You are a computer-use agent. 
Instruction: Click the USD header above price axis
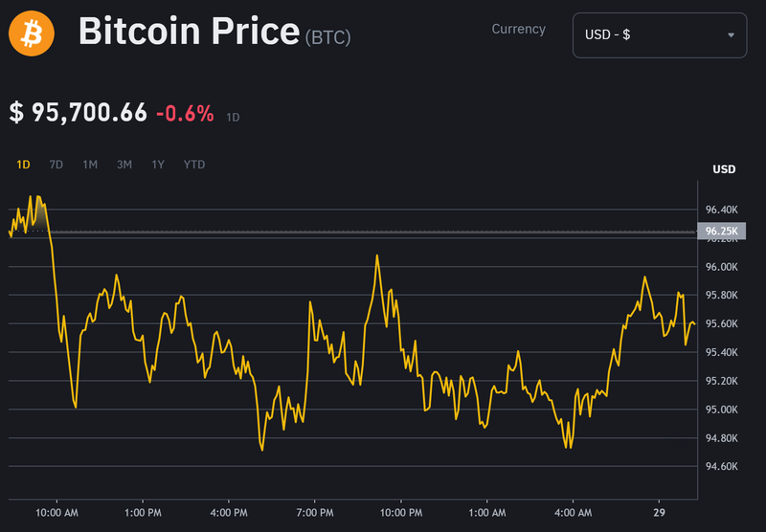click(724, 169)
